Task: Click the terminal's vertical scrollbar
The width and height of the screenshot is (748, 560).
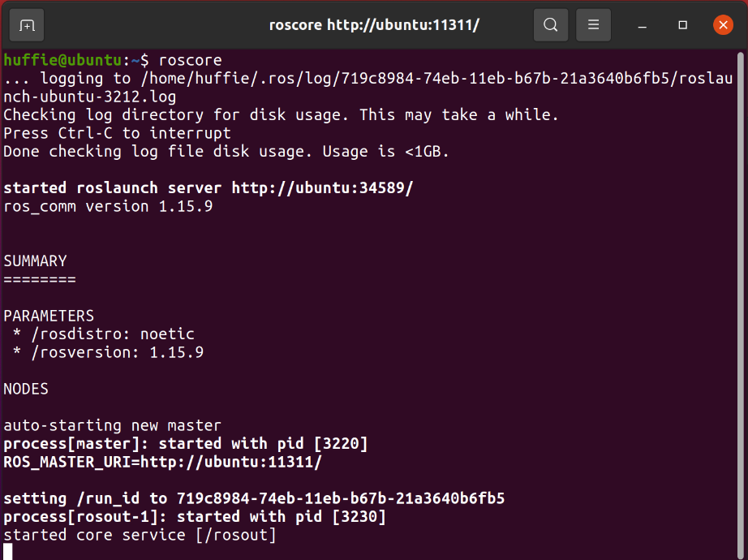Action: click(741, 304)
